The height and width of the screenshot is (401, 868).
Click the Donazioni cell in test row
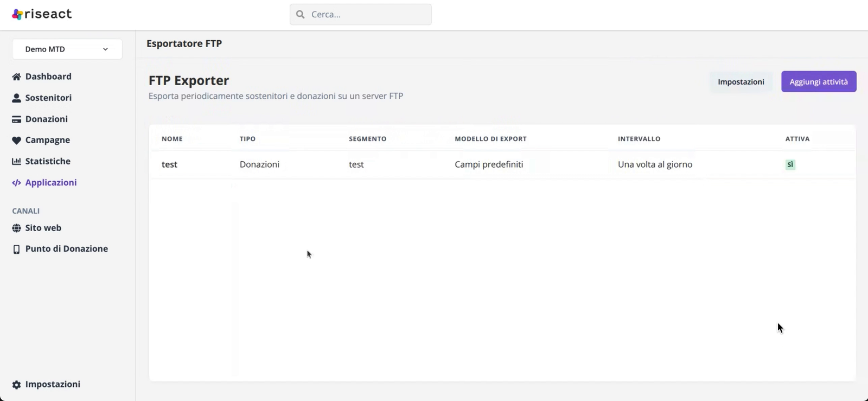click(259, 164)
